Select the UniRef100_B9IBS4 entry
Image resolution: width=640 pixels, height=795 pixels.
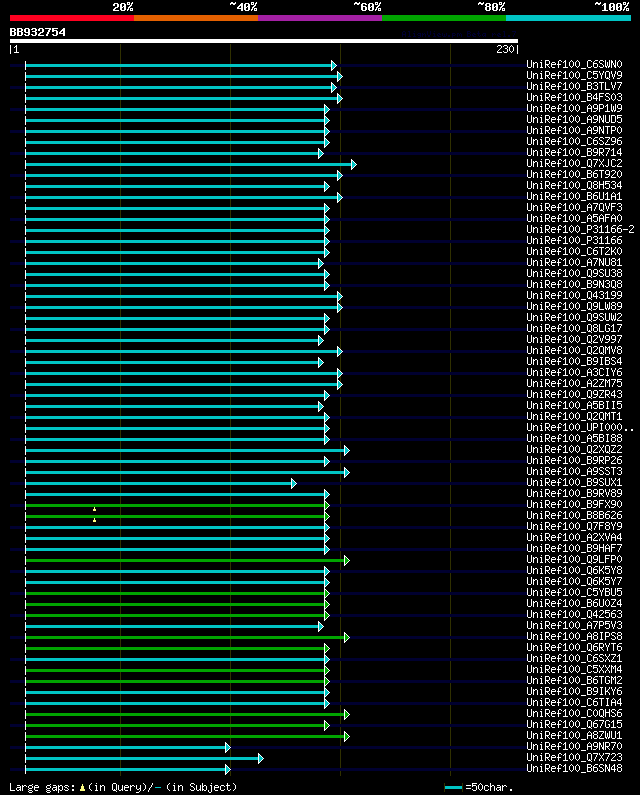point(574,362)
